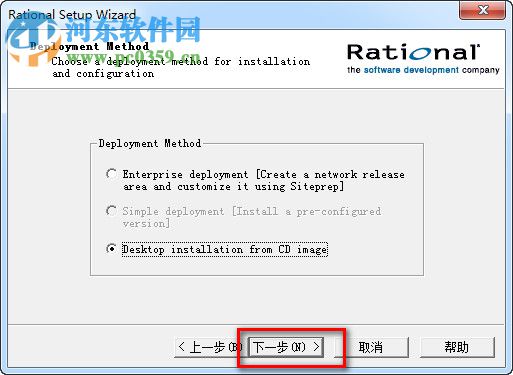The image size is (513, 375).
Task: Click the Rational company logo
Action: (x=413, y=52)
